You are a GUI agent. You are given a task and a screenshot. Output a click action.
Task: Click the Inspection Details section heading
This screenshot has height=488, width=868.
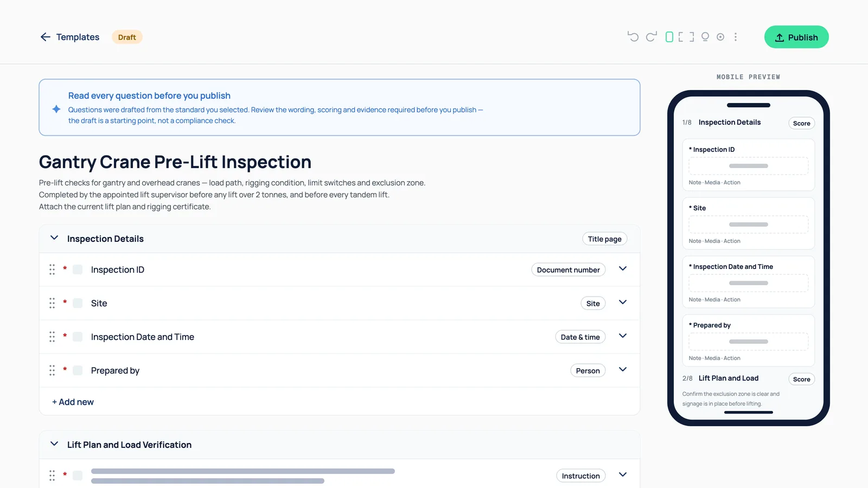tap(105, 239)
